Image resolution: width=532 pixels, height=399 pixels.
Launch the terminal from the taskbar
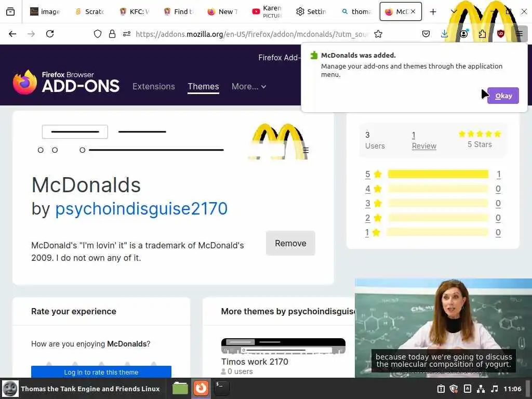click(x=222, y=388)
